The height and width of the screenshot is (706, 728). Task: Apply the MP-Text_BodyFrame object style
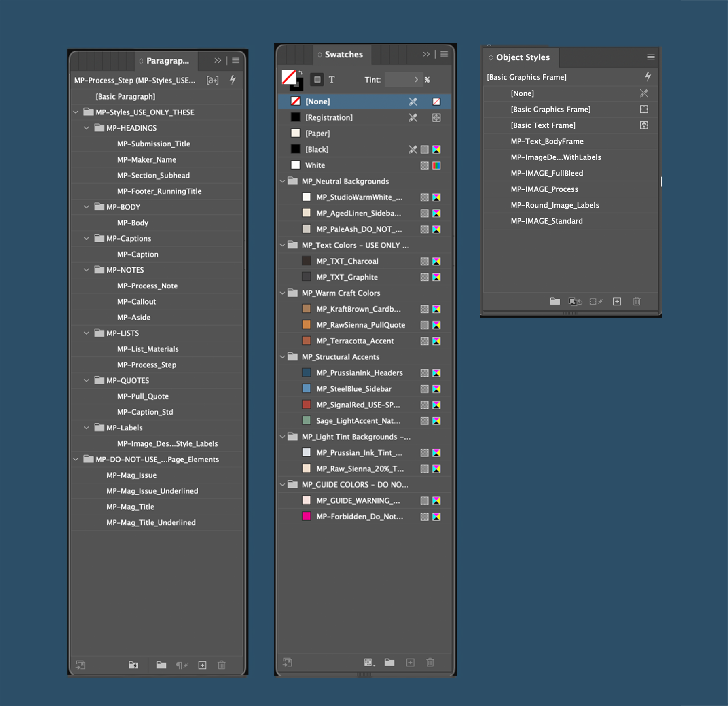click(570, 141)
